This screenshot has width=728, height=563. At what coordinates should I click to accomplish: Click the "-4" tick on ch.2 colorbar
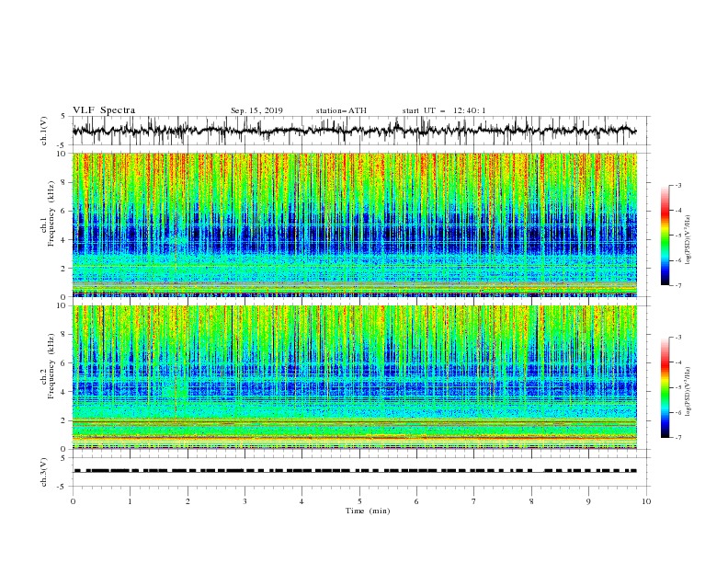677,362
